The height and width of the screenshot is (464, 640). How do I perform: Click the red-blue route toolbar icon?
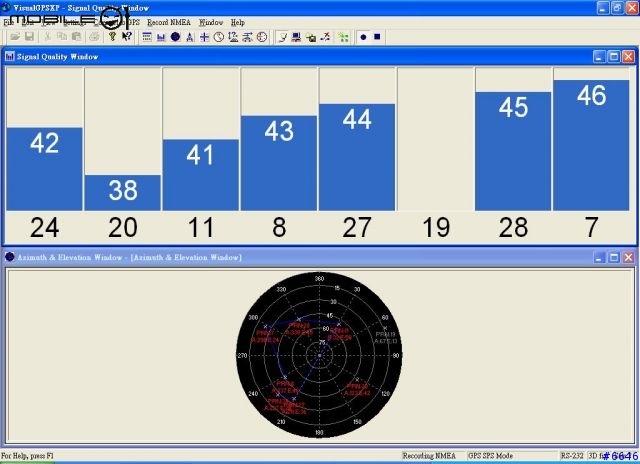tap(325, 37)
